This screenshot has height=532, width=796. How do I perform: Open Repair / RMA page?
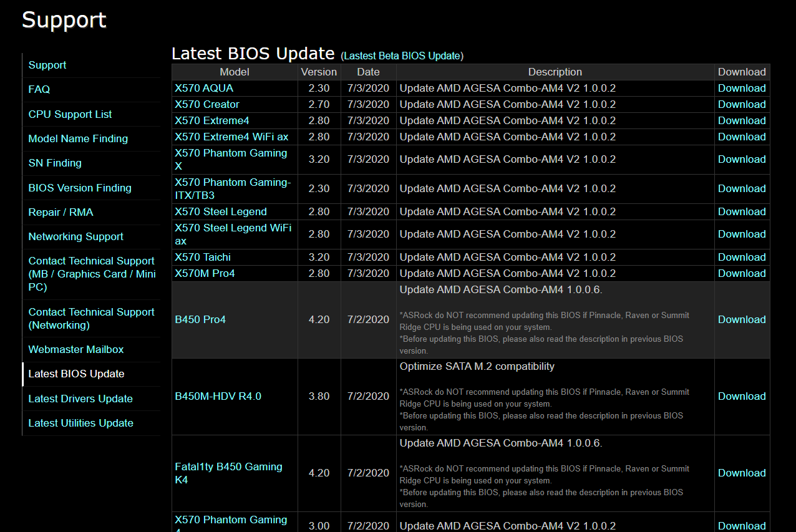tap(61, 212)
